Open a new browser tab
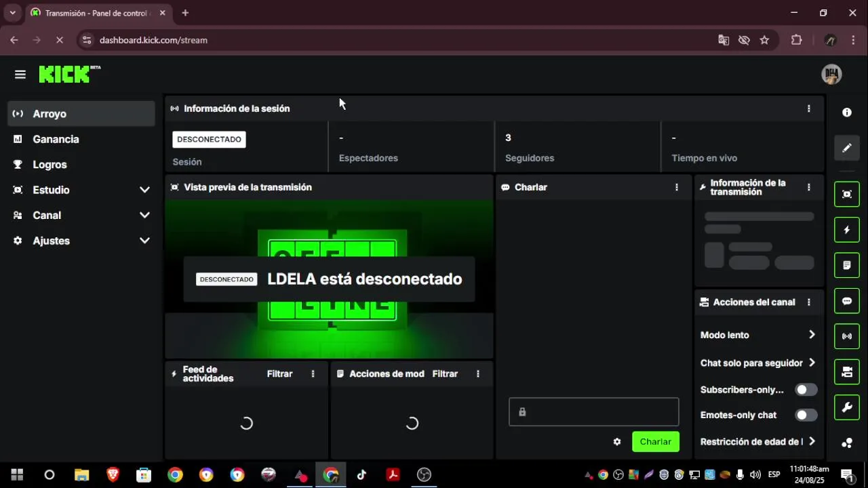The height and width of the screenshot is (488, 868). (x=185, y=13)
